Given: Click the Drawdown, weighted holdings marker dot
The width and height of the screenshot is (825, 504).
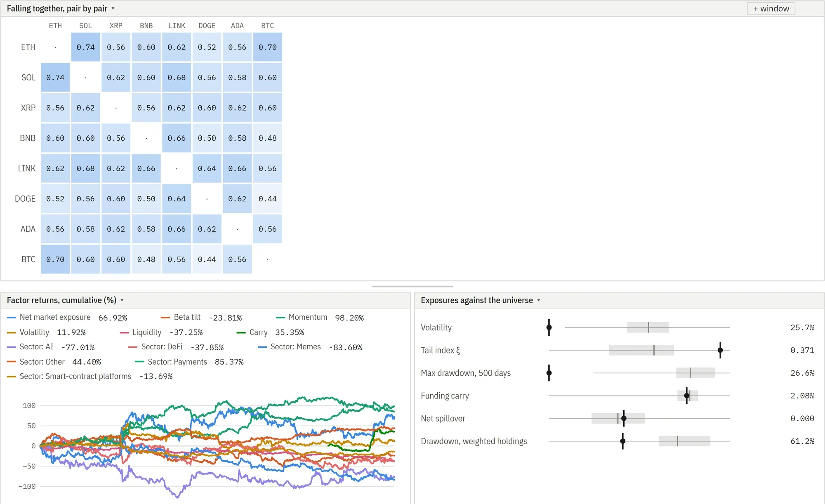Looking at the screenshot, I should coord(623,441).
